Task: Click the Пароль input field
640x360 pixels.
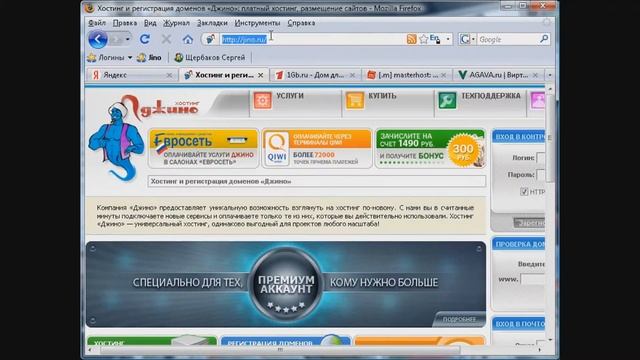Action: pyautogui.click(x=541, y=175)
